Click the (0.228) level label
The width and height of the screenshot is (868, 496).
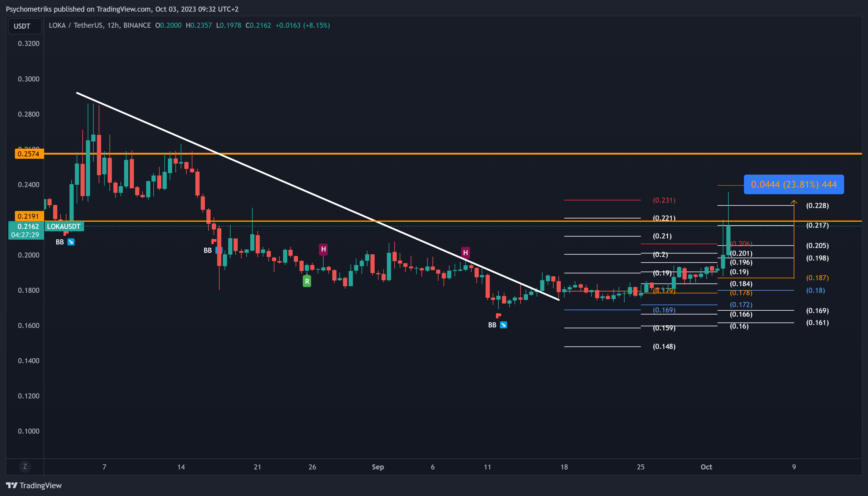(817, 205)
